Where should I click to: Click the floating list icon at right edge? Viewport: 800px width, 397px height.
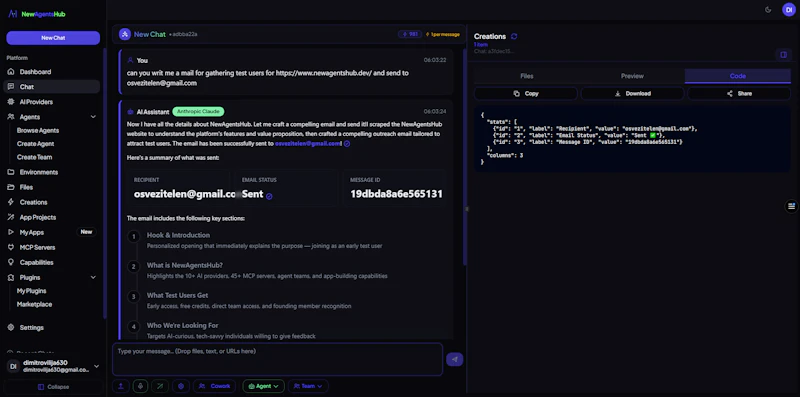[791, 206]
